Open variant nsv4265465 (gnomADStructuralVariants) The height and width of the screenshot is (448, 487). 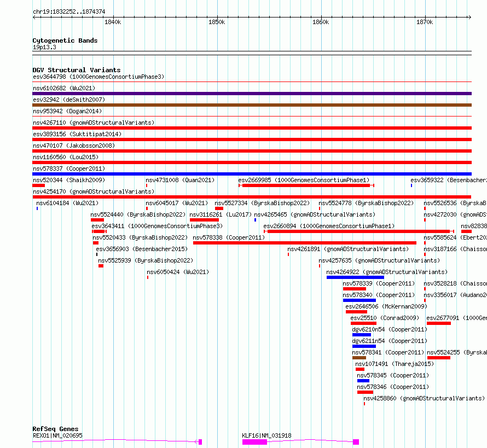315,214
